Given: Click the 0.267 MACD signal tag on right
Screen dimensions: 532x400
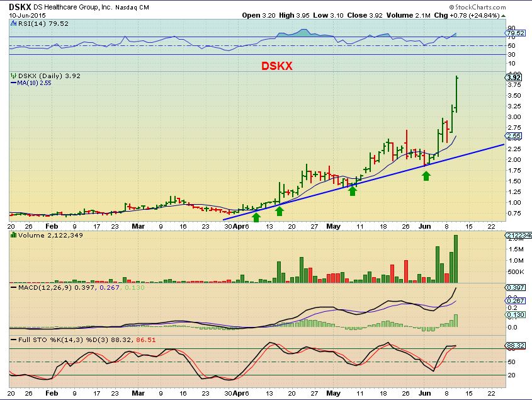Looking at the screenshot, I should [516, 300].
